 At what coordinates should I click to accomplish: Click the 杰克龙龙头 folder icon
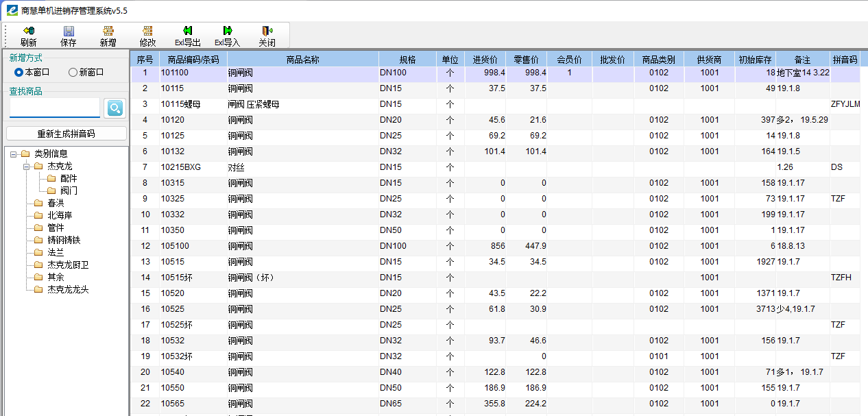(x=38, y=289)
